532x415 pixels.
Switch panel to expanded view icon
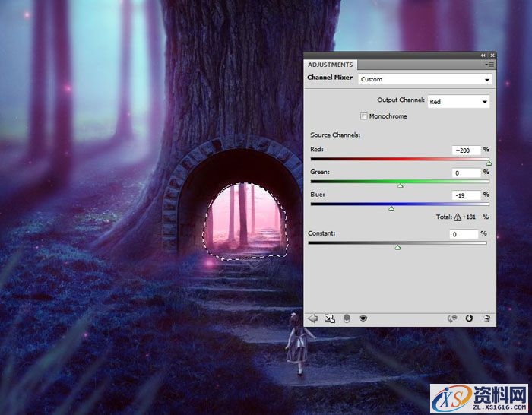[x=330, y=318]
